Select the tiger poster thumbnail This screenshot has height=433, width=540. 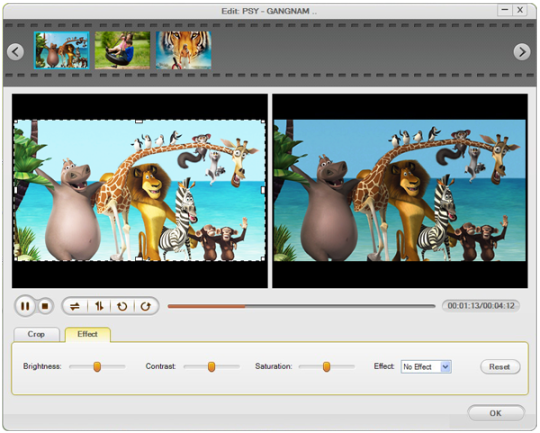coord(184,50)
